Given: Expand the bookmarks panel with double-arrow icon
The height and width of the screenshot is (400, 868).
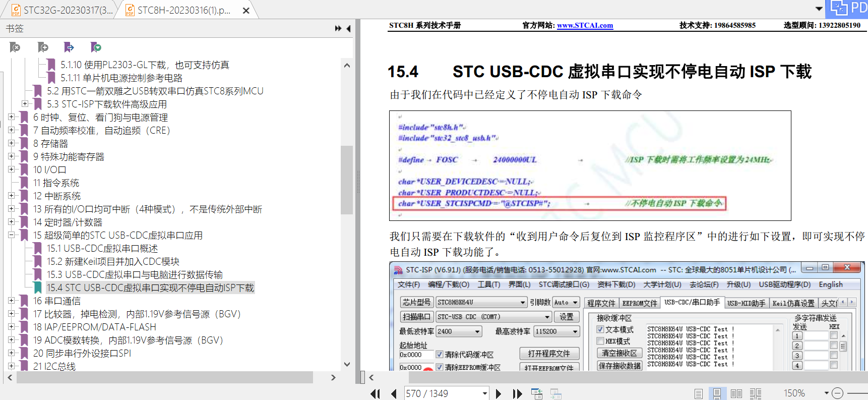Looking at the screenshot, I should 338,29.
